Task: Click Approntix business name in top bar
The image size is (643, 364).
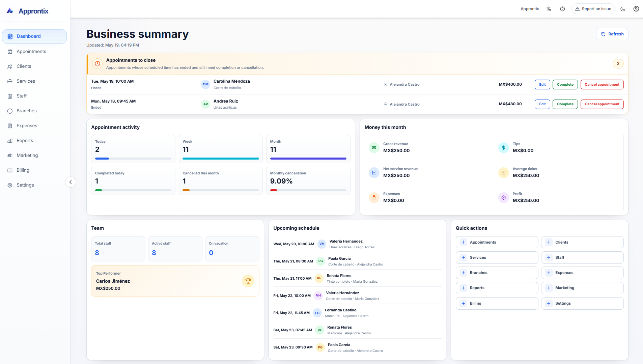Action: 530,9
